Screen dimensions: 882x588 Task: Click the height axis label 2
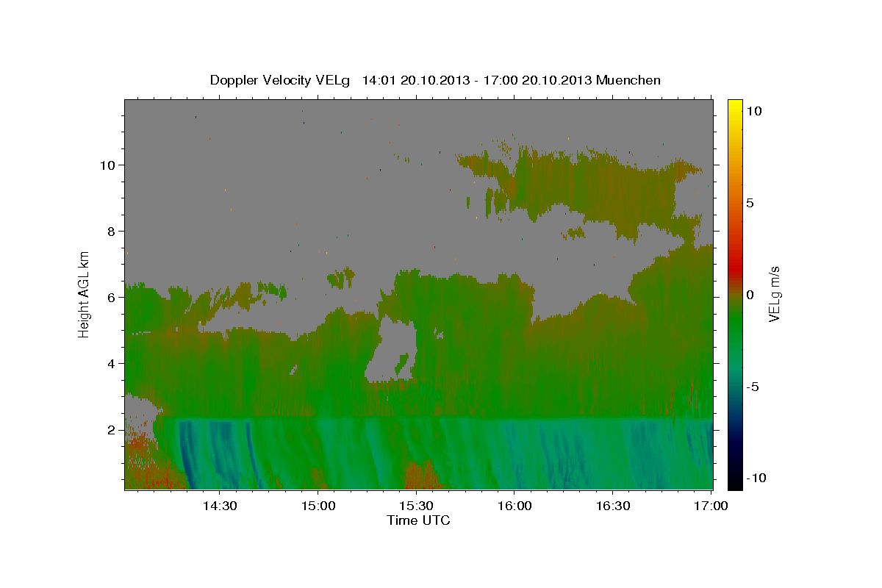click(111, 429)
